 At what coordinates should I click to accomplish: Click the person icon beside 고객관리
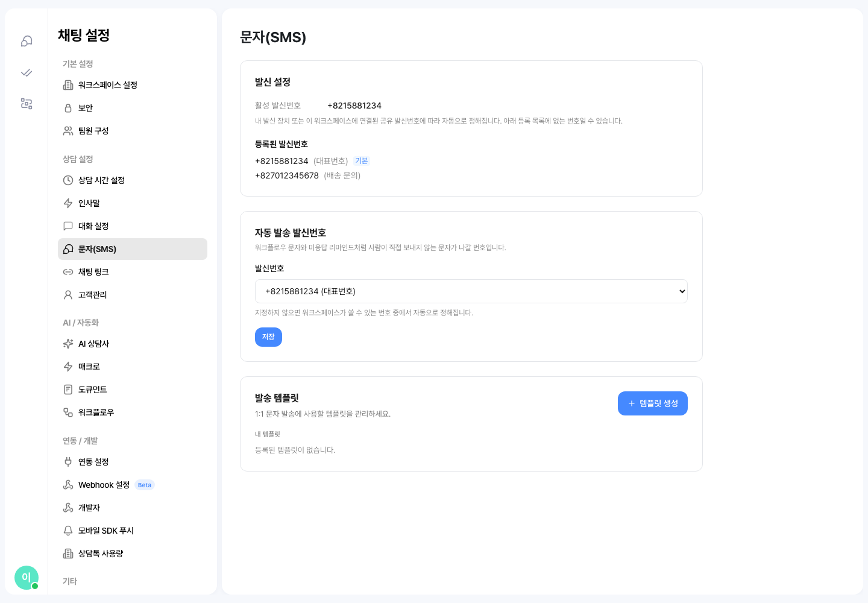click(68, 295)
